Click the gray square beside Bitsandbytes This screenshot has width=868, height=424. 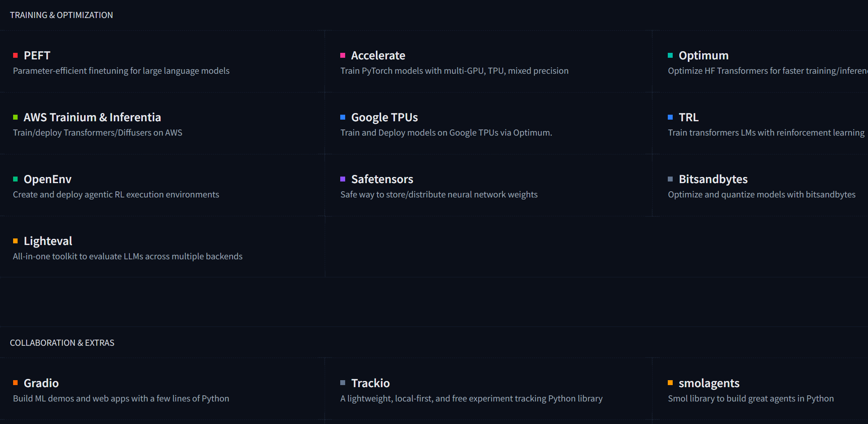point(670,179)
